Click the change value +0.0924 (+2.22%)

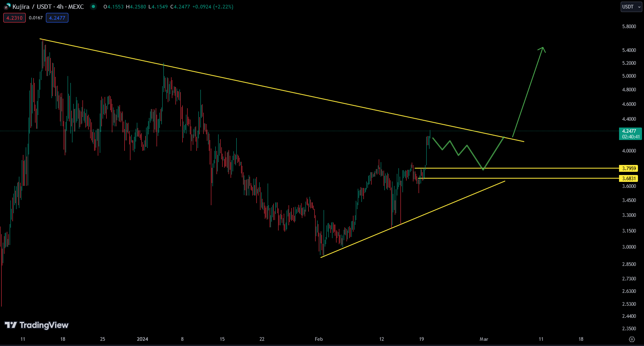pos(213,7)
